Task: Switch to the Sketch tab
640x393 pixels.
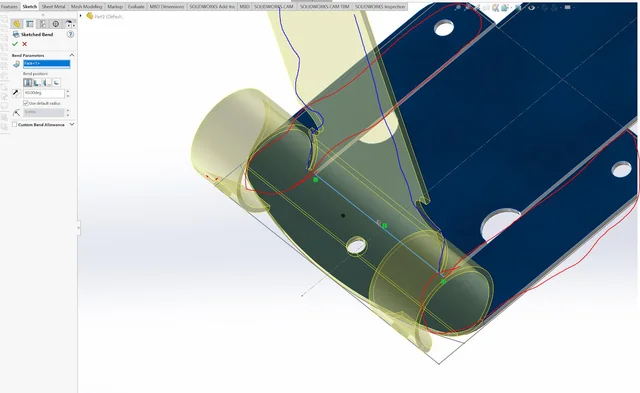Action: (x=29, y=7)
